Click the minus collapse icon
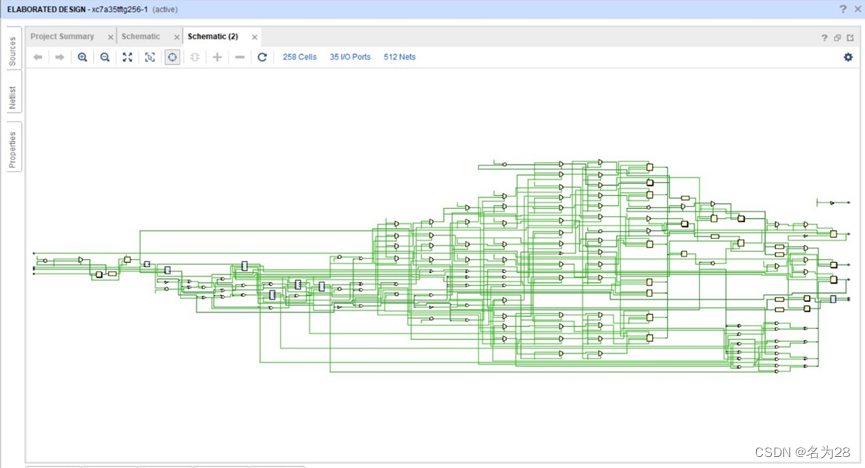865x468 pixels. (x=239, y=57)
